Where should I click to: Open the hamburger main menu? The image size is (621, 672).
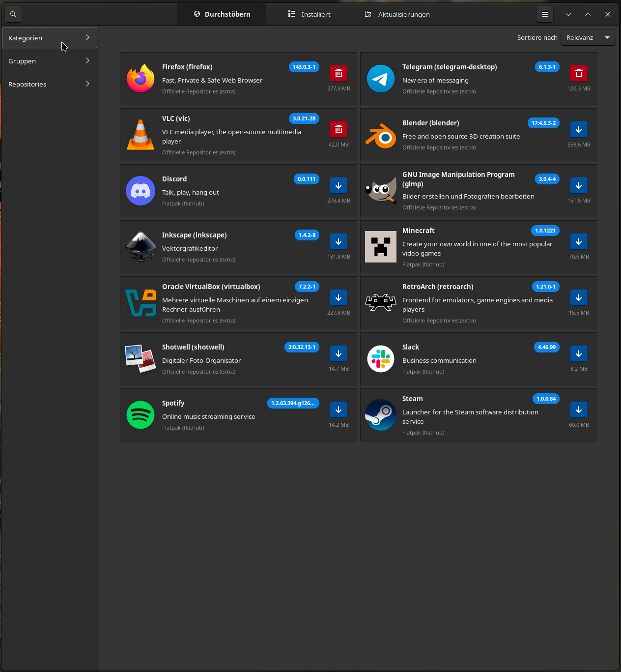[x=545, y=14]
